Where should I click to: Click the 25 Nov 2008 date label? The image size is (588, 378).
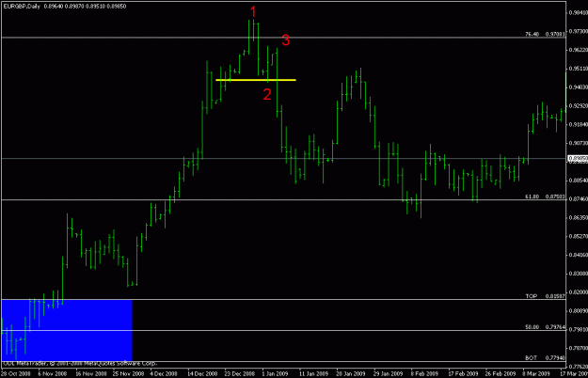(128, 373)
